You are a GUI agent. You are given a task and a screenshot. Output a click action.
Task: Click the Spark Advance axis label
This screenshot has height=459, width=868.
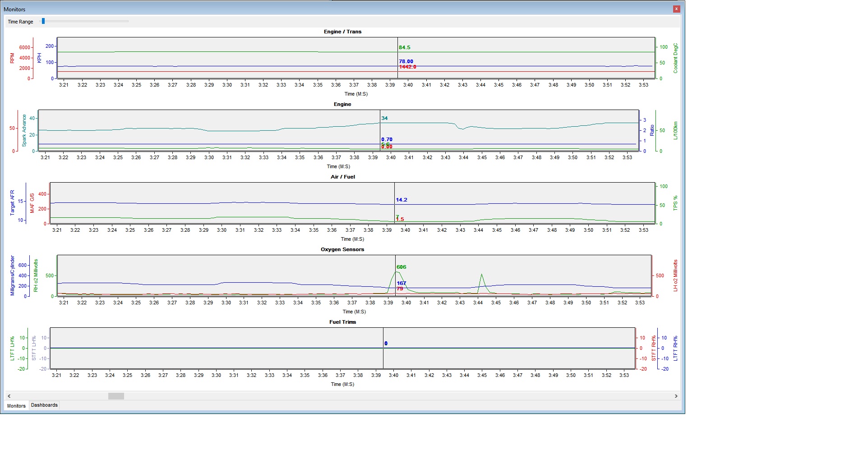[24, 130]
